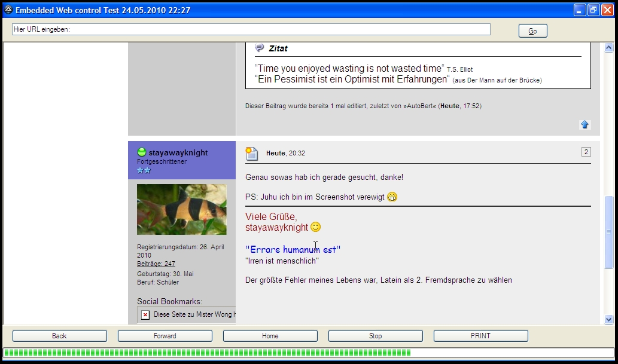Open post number 2 permalink
This screenshot has height=364, width=618.
[586, 152]
